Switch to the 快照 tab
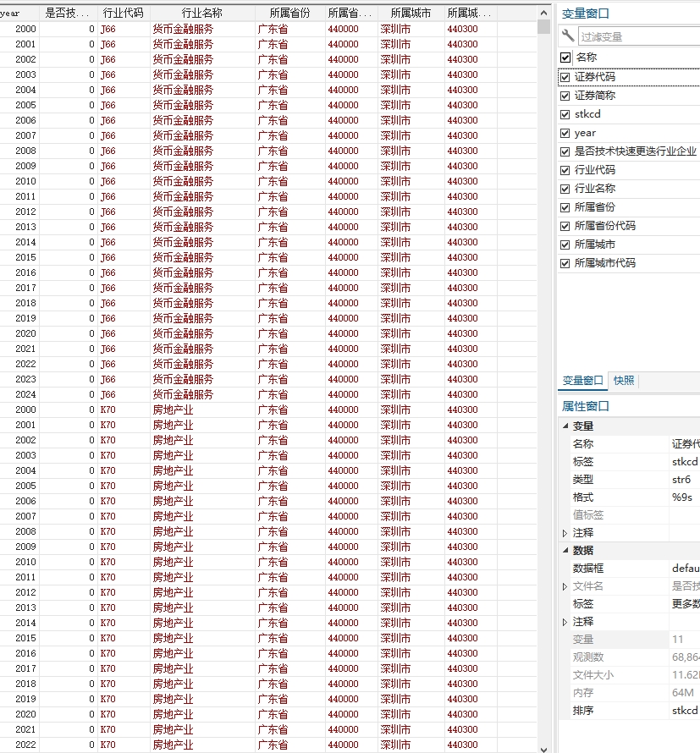This screenshot has width=700, height=753. click(x=624, y=381)
